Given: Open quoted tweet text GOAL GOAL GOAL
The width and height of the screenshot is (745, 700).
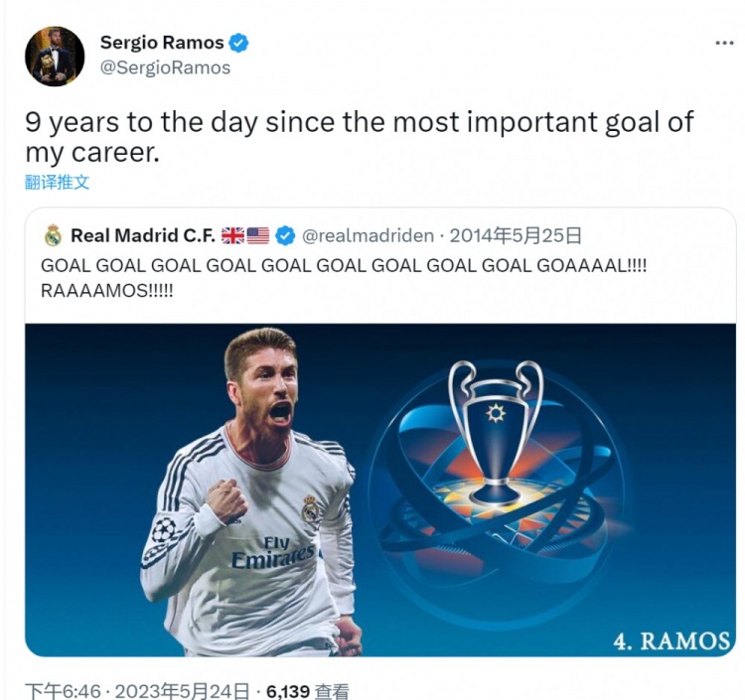Looking at the screenshot, I should point(344,278).
